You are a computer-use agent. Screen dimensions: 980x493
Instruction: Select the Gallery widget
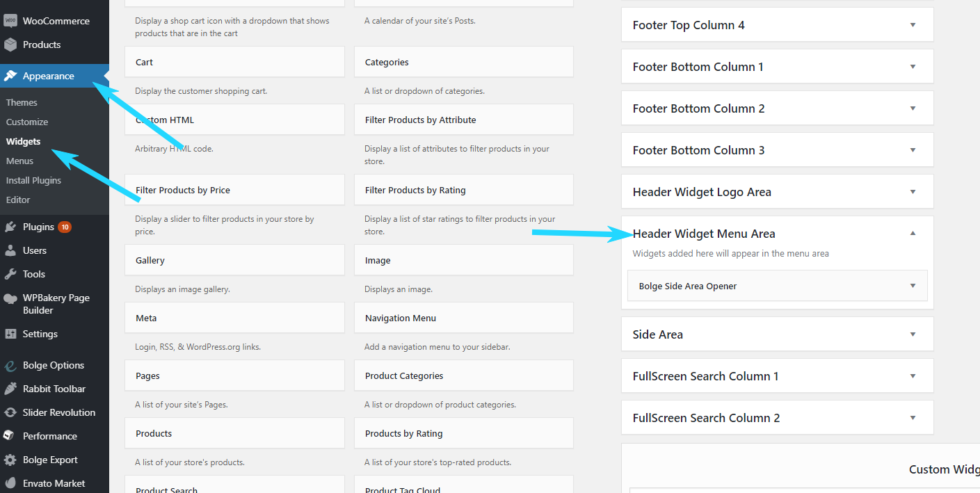coord(234,260)
